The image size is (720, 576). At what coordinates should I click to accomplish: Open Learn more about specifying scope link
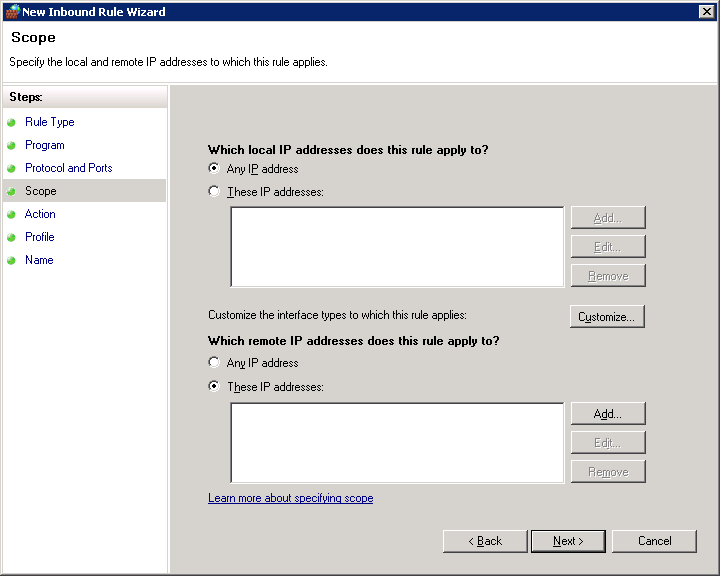point(290,498)
